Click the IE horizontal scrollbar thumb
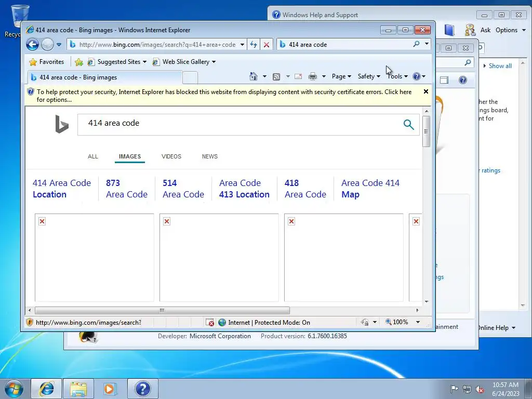532x399 pixels. tap(162, 310)
